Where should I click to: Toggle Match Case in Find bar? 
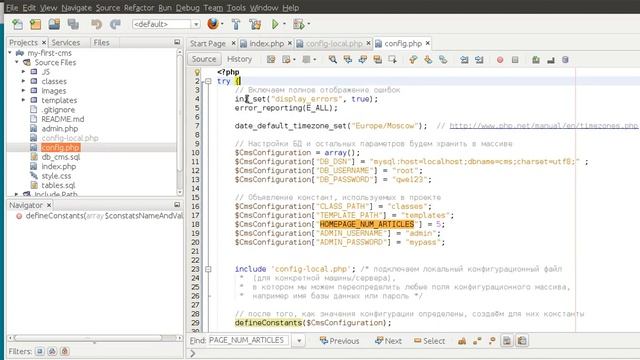point(462,341)
